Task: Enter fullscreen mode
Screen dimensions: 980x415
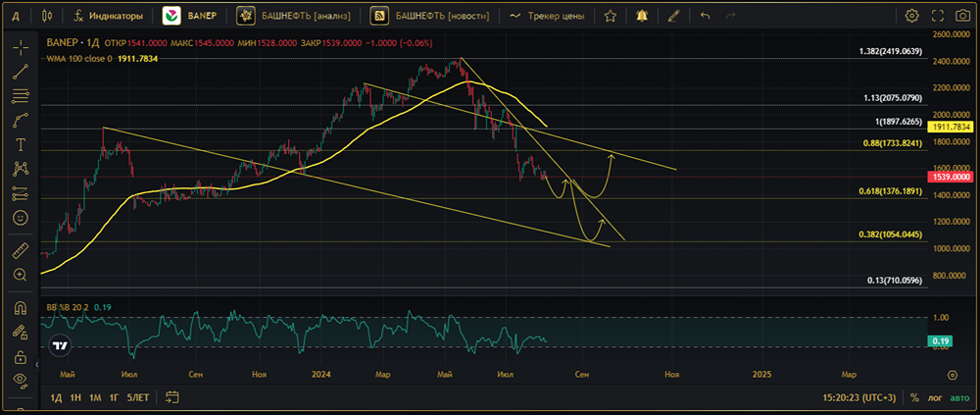Action: pos(938,16)
